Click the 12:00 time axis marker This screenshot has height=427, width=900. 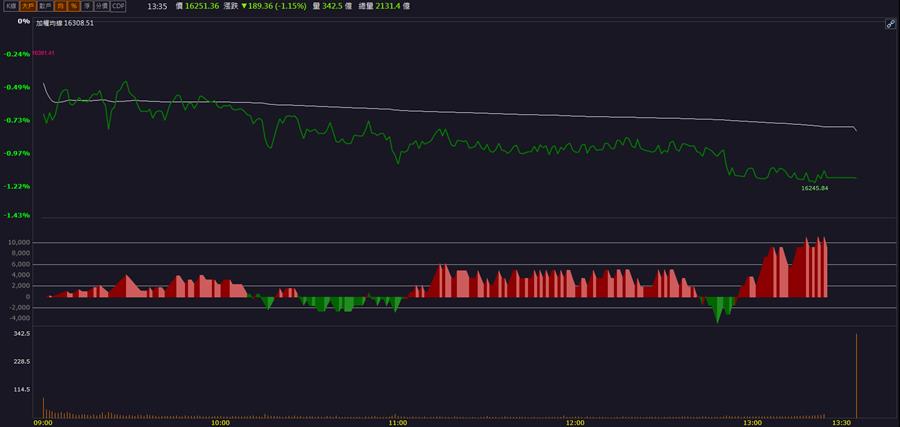click(575, 423)
